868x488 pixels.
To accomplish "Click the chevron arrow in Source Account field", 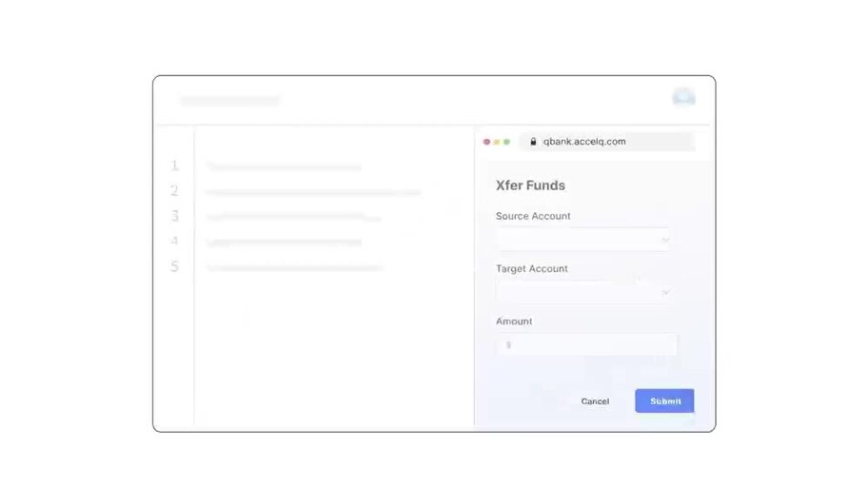I will [x=665, y=240].
